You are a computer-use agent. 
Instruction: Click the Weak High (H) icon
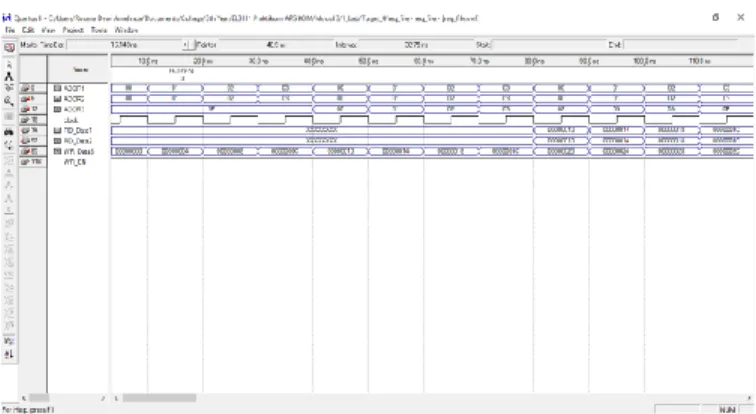point(9,249)
